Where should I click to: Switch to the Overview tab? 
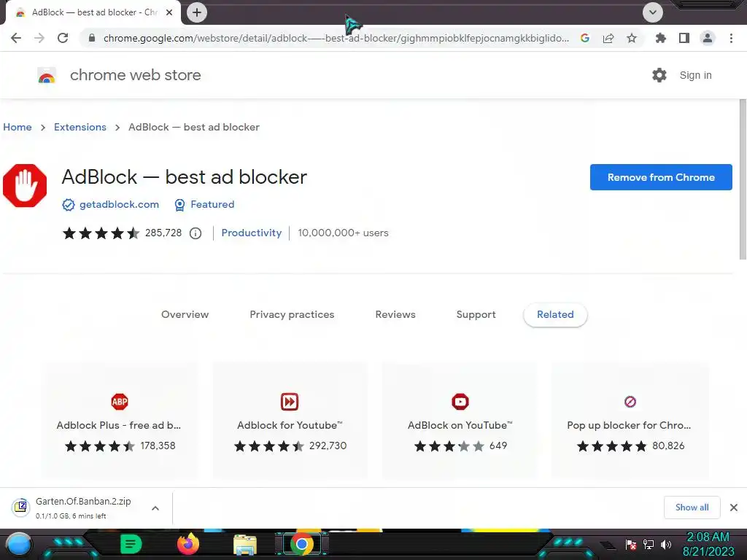[x=185, y=314]
